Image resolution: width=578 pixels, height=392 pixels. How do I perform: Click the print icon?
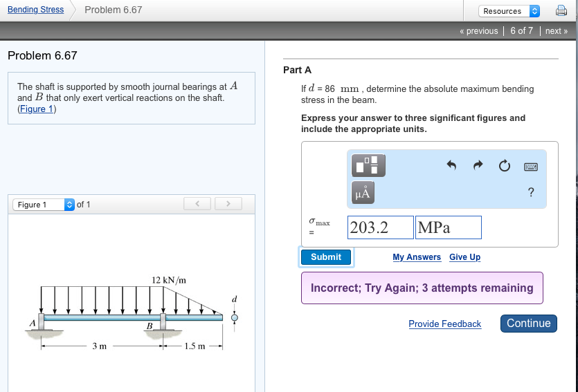coord(561,10)
